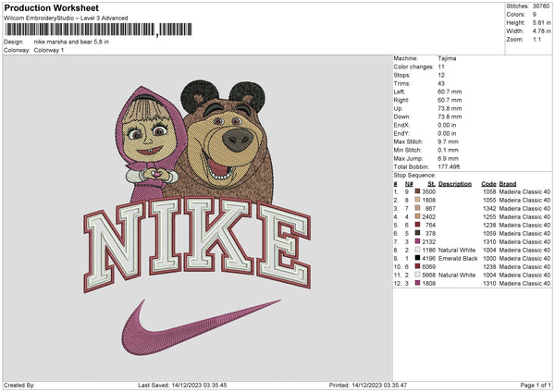Click the Height value '5.81 in'
The image size is (555, 392).
pyautogui.click(x=542, y=22)
